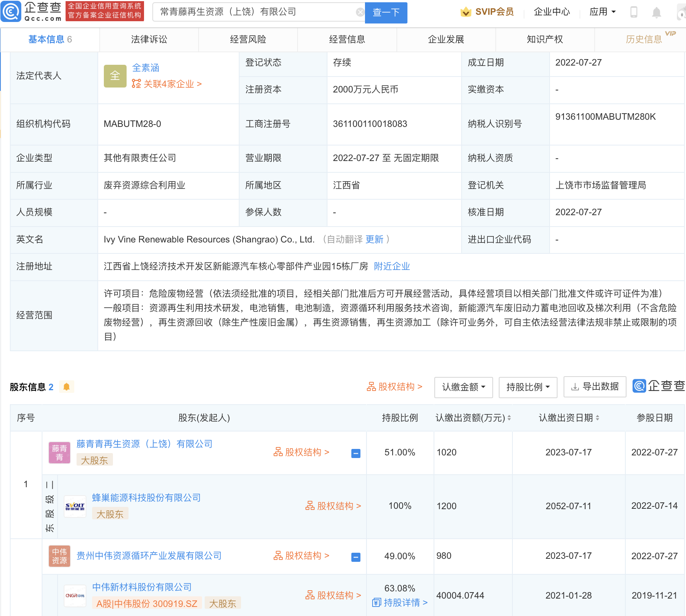Viewport: 686px width, 616px height.
Task: Click the 中伟资源 shareholder logo
Action: (x=60, y=556)
